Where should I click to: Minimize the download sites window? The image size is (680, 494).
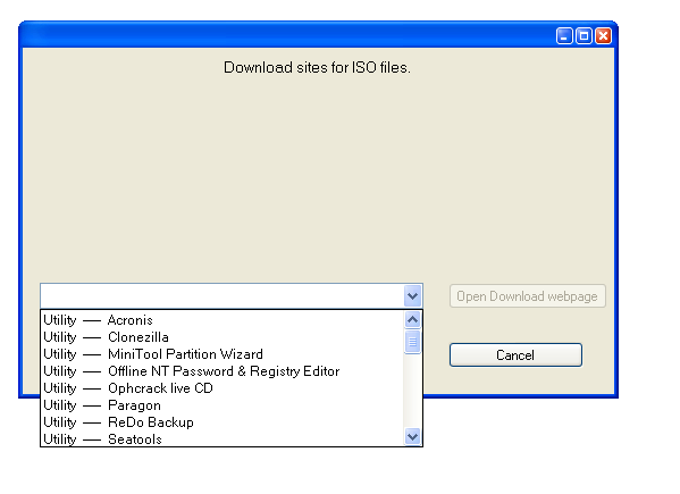564,36
